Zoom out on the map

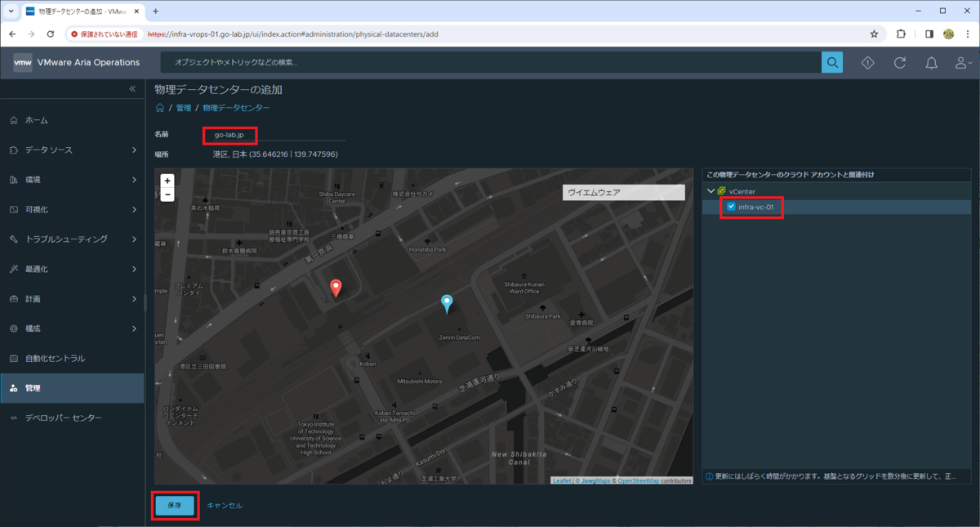[x=167, y=194]
